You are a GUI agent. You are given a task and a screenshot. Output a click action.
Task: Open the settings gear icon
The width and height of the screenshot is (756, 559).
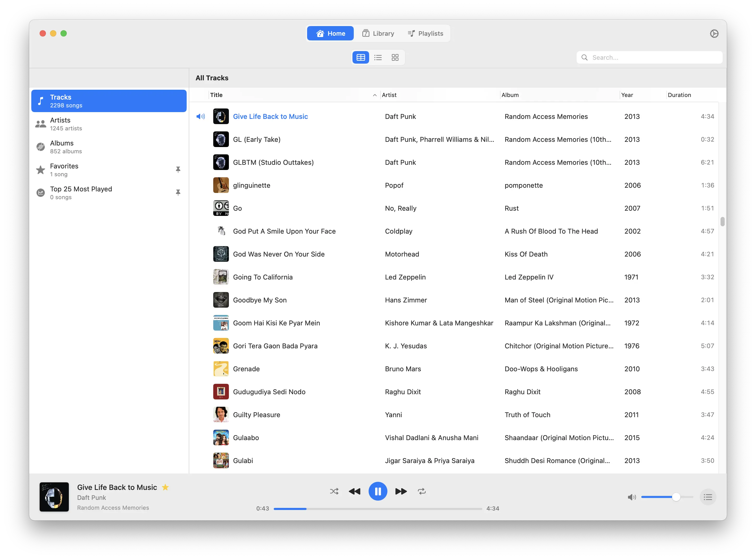tap(714, 33)
